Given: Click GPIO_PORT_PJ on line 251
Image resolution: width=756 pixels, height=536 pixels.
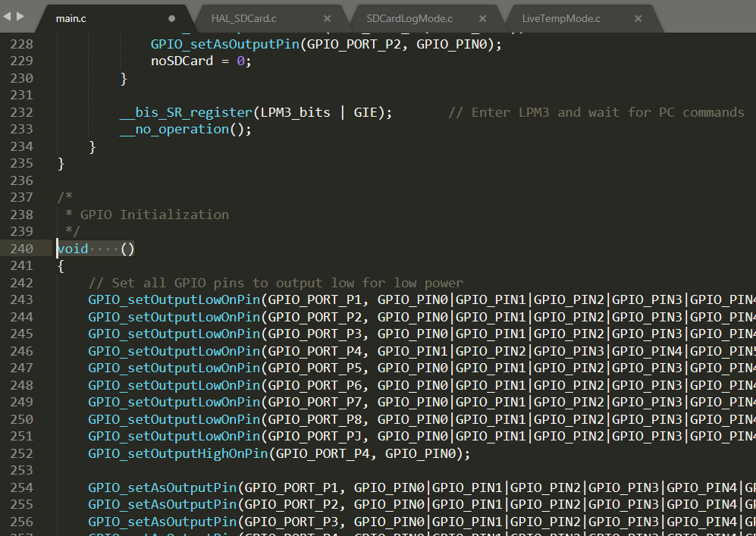Looking at the screenshot, I should click(x=315, y=436).
